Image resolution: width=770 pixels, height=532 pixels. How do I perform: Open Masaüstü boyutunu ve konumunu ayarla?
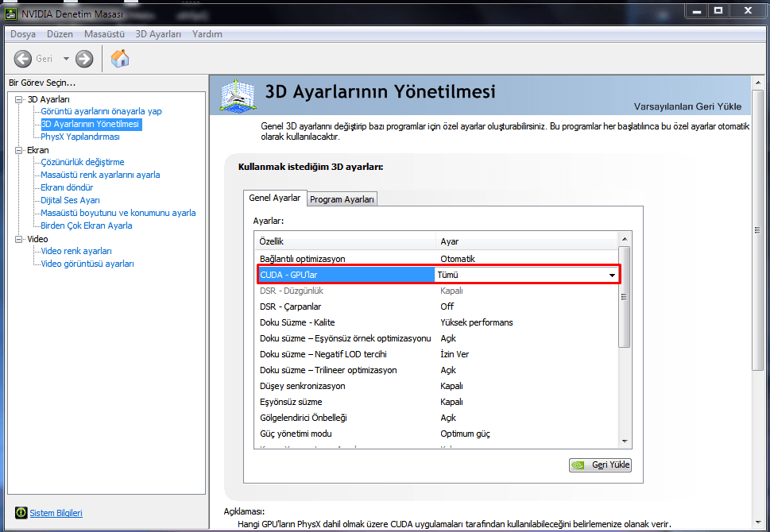118,213
